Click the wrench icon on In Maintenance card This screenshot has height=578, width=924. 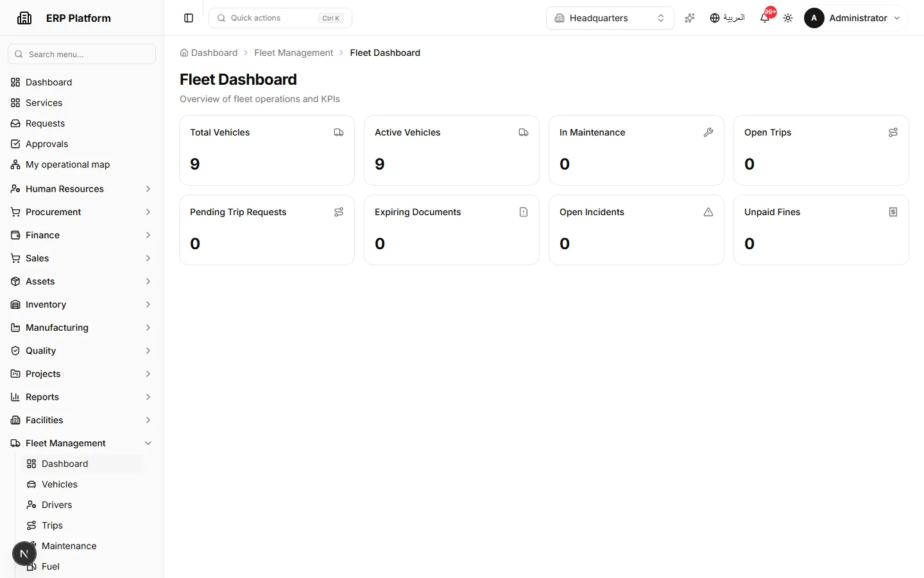click(x=708, y=132)
